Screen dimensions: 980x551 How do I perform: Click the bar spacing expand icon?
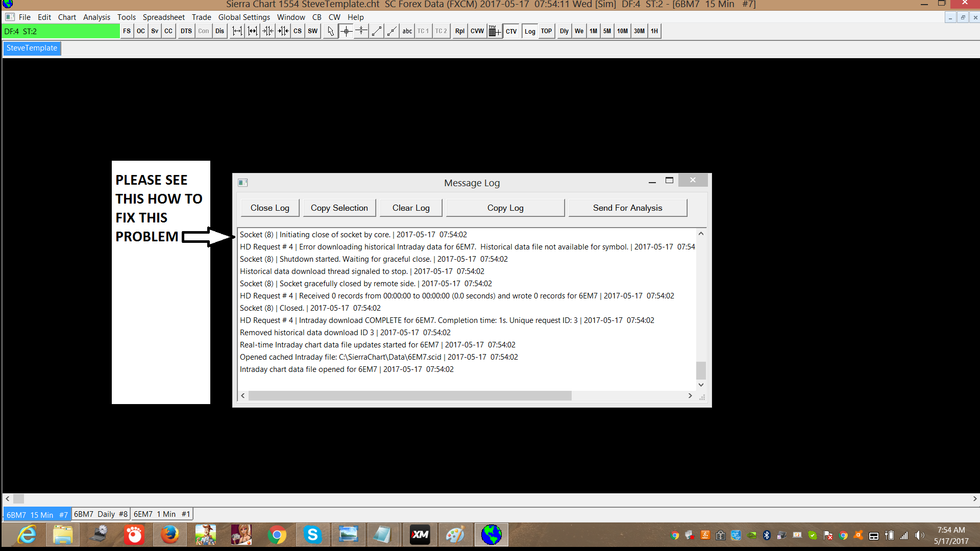tap(237, 31)
